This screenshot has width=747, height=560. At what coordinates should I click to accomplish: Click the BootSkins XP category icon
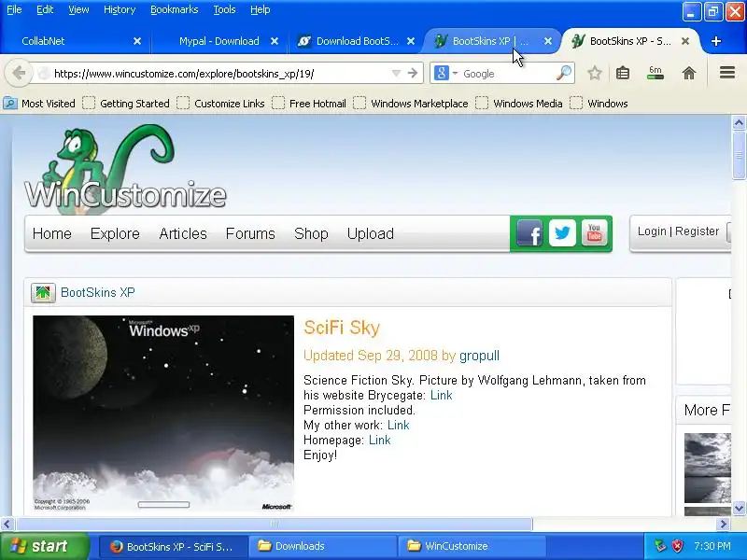pos(43,292)
